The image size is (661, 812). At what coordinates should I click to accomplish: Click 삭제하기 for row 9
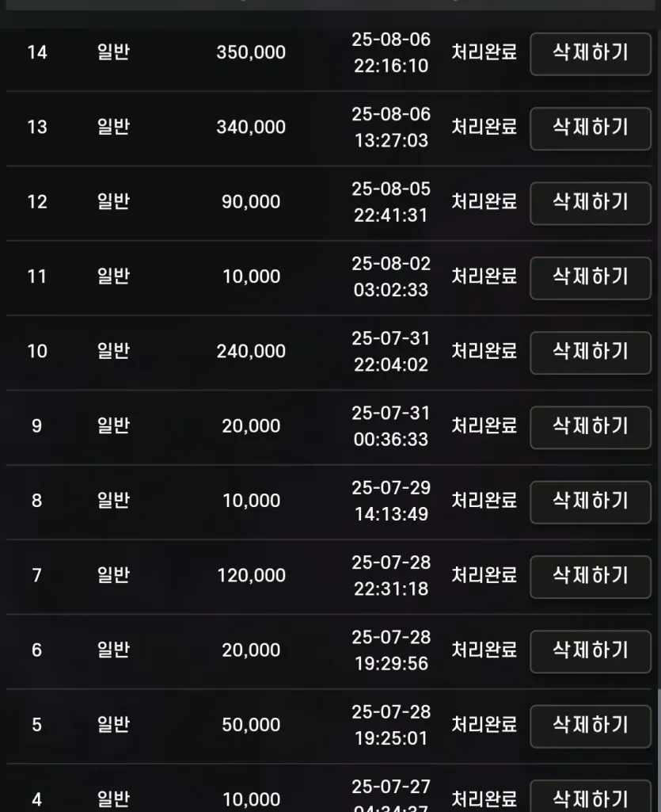[x=590, y=427]
